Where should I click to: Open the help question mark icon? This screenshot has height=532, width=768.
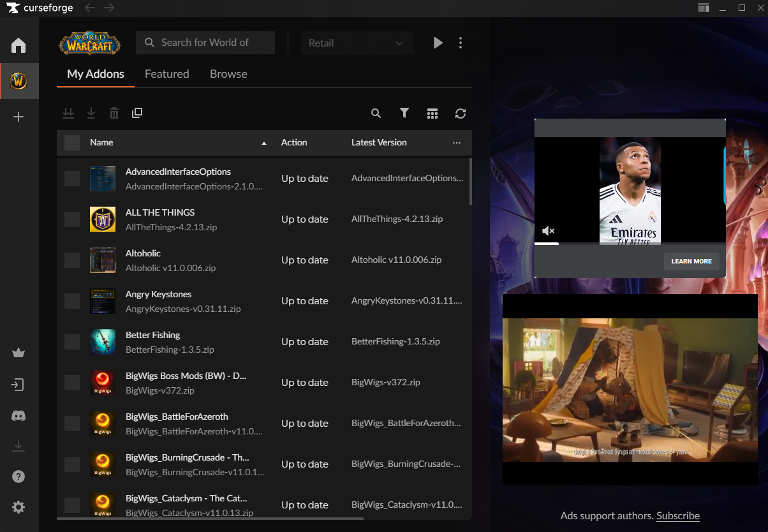coord(18,477)
